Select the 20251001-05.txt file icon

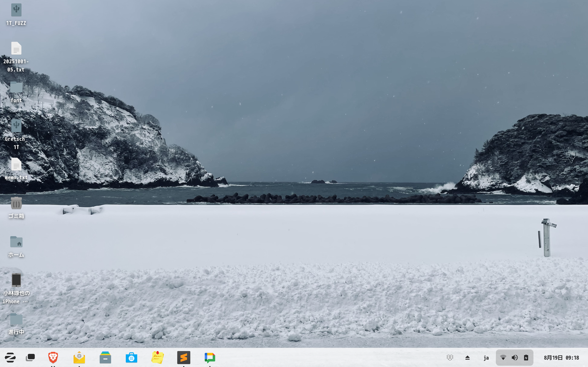coord(16,48)
